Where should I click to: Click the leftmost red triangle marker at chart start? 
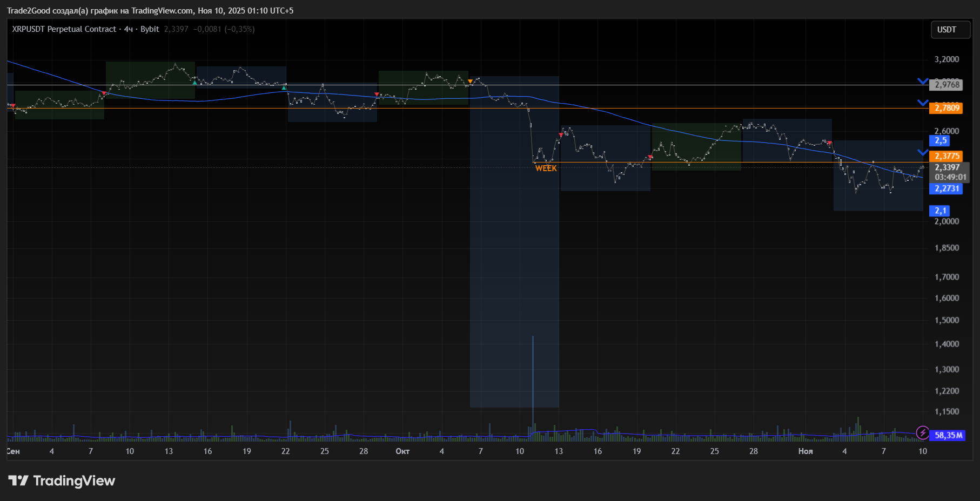[13, 106]
